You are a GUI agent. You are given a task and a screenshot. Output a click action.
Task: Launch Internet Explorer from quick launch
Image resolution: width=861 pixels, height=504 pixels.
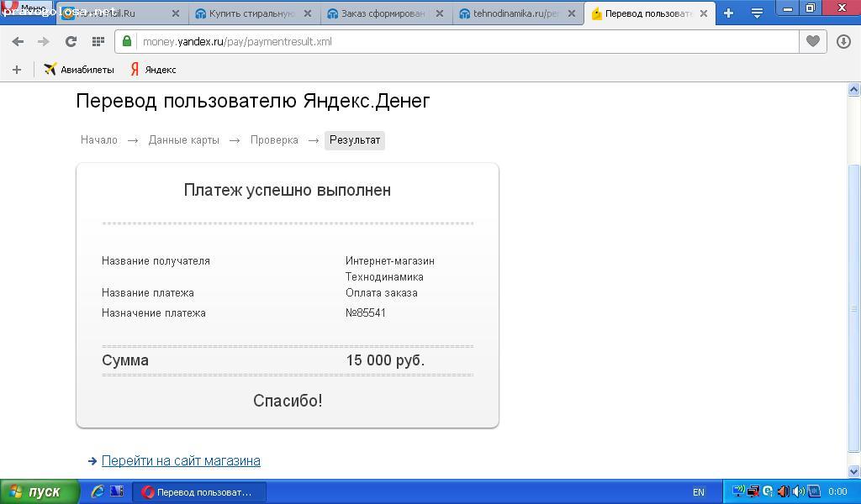point(98,491)
